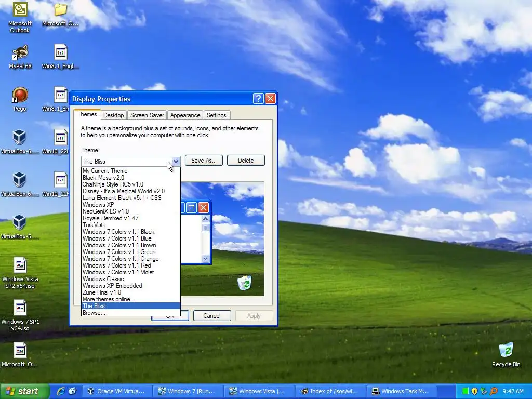Open the yellow security shield tray icon
The width and height of the screenshot is (532, 399).
click(474, 391)
